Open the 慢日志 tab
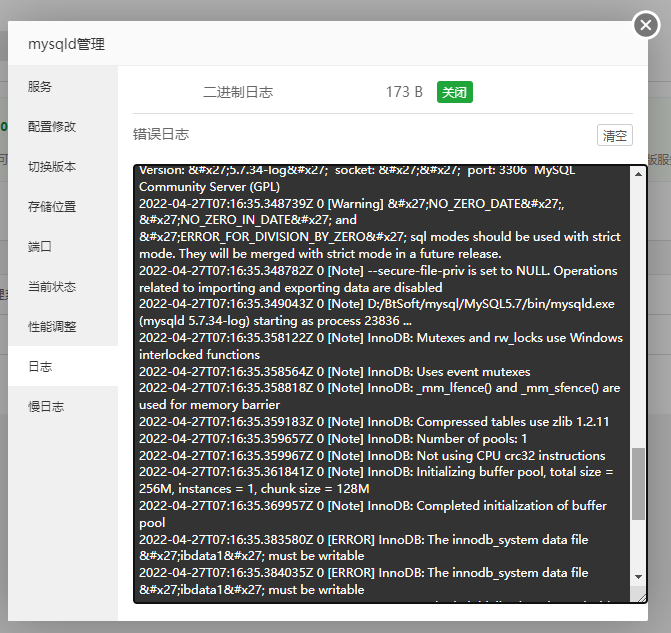The height and width of the screenshot is (633, 671). (x=63, y=406)
